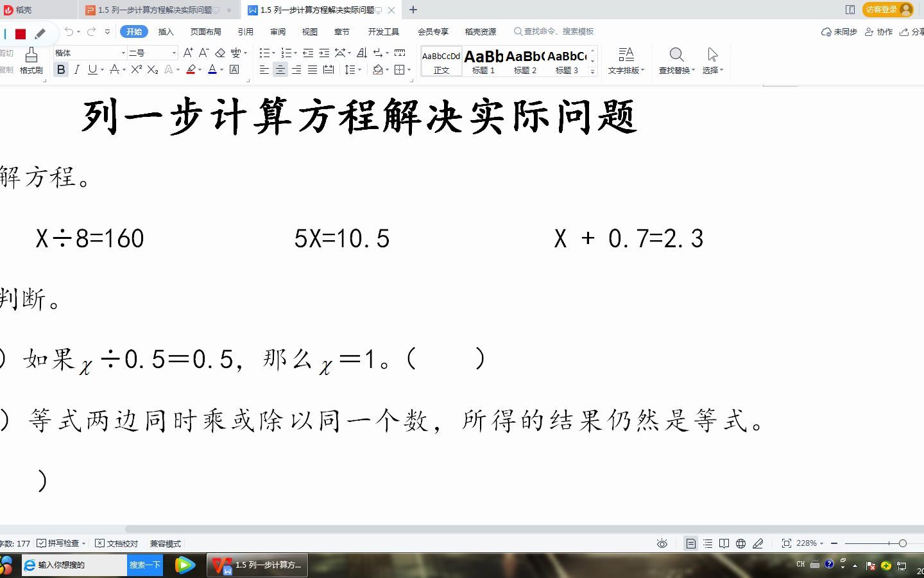This screenshot has height=578, width=924.
Task: Click the clear formatting eraser icon
Action: [220, 53]
